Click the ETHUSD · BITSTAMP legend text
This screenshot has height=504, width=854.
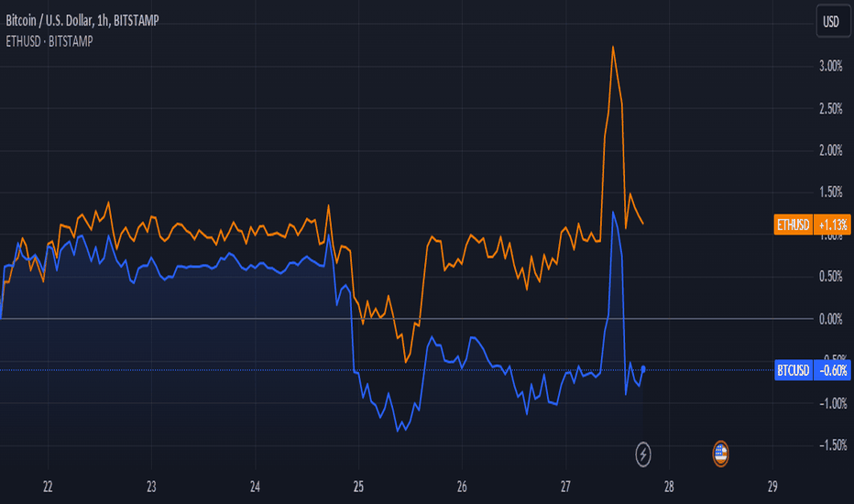click(x=49, y=41)
